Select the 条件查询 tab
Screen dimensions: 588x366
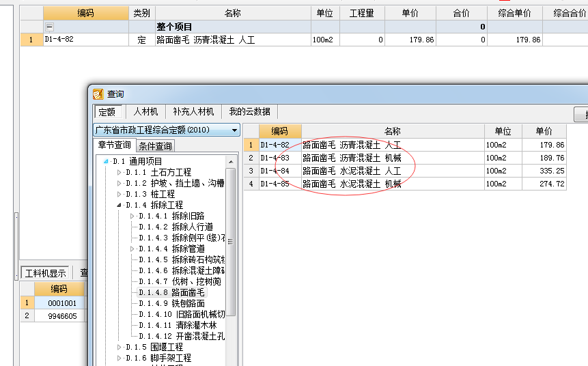point(155,146)
